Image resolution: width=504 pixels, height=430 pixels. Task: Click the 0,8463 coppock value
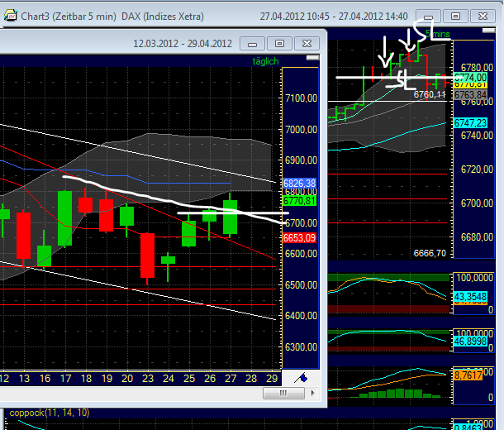[468, 428]
